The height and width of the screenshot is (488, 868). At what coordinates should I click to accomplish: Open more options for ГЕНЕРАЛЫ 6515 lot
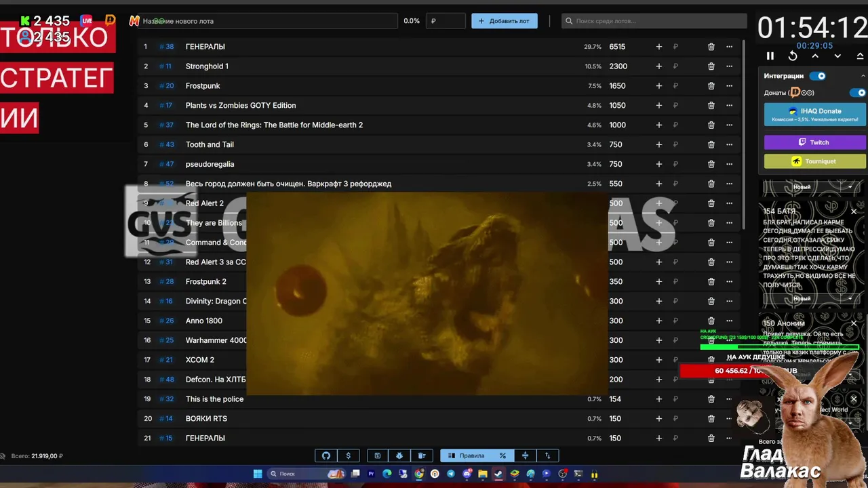point(729,47)
